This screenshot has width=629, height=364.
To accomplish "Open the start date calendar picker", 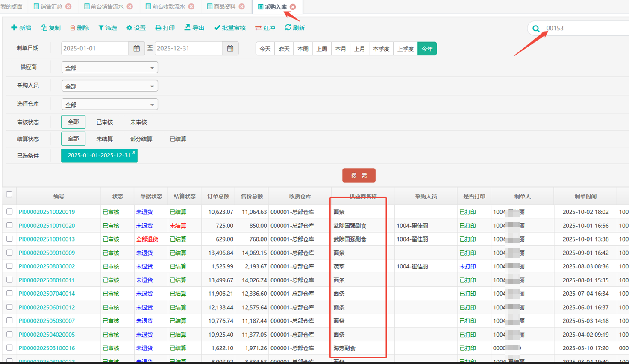I will click(136, 49).
